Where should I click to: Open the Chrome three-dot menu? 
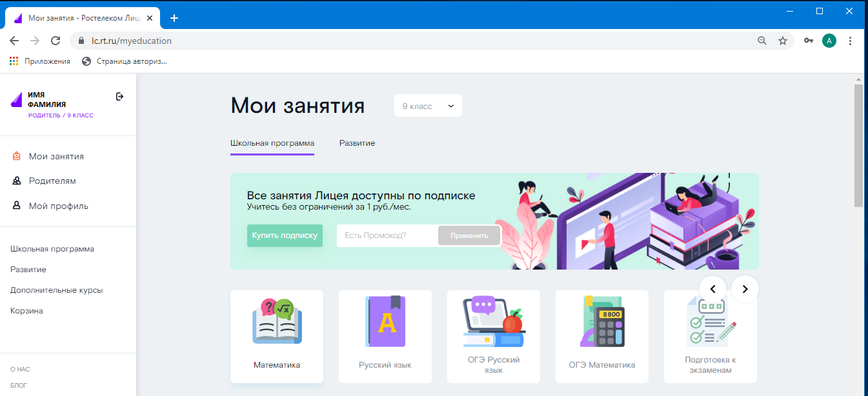point(851,41)
